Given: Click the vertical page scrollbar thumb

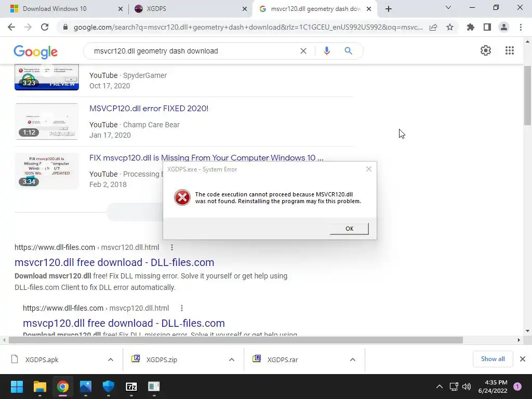Looking at the screenshot, I should [x=527, y=96].
